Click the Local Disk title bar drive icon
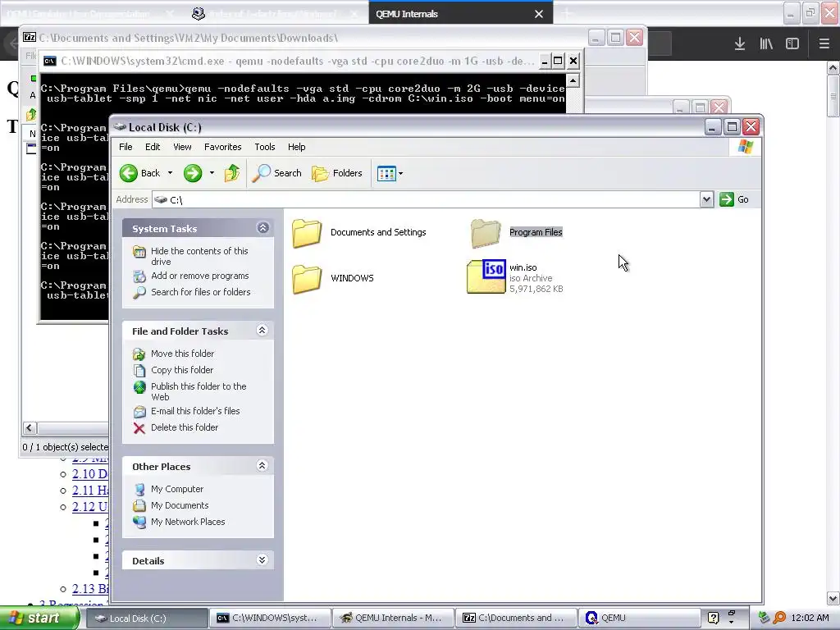This screenshot has height=630, width=840. click(x=120, y=127)
